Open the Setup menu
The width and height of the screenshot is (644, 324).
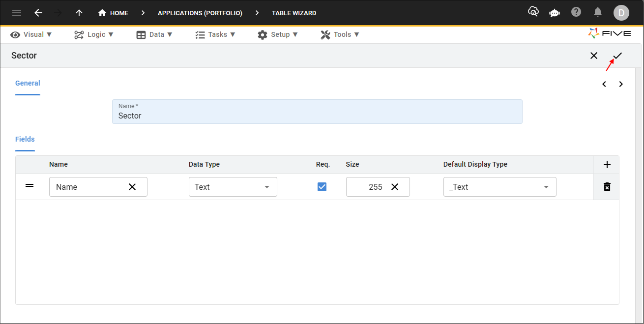point(278,34)
